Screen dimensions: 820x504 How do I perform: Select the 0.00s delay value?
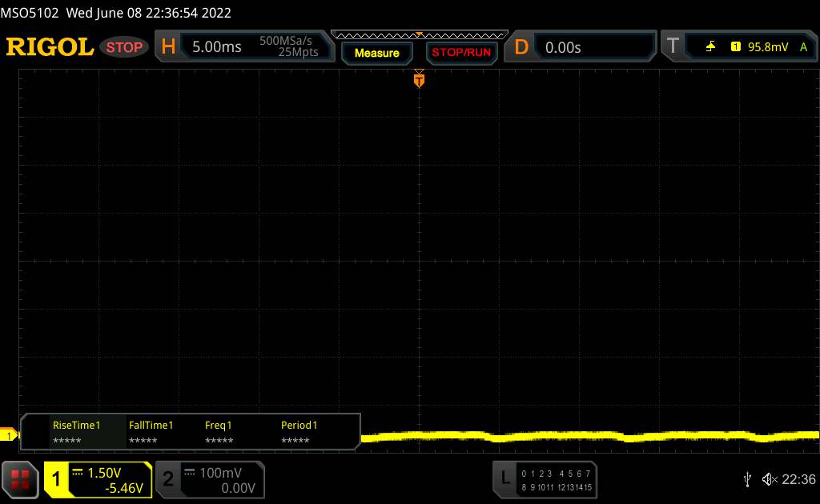tap(563, 47)
